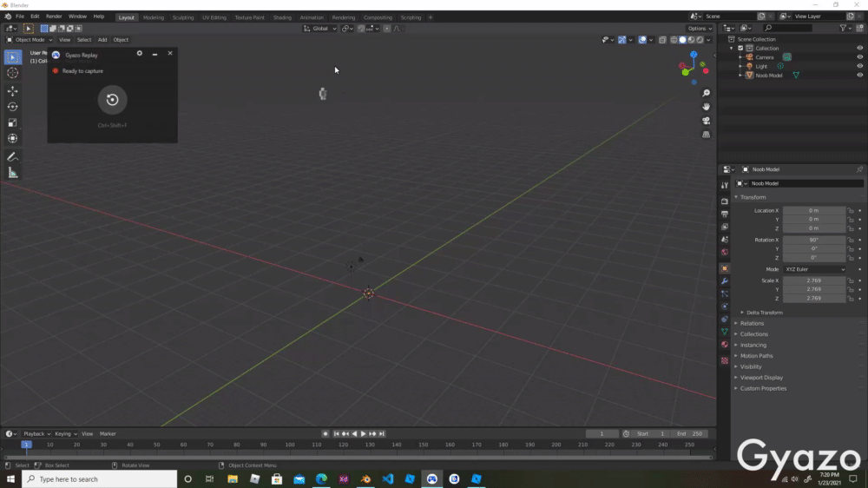Open the viewport Options button
The width and height of the screenshot is (868, 488).
(700, 29)
